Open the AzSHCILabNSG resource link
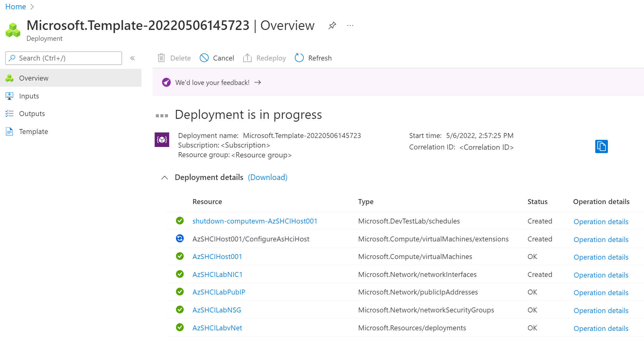This screenshot has width=644, height=347. 217,310
